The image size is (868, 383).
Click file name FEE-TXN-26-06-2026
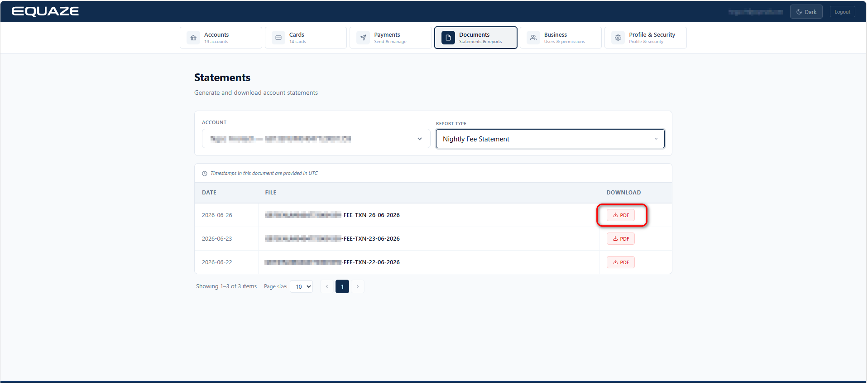332,215
